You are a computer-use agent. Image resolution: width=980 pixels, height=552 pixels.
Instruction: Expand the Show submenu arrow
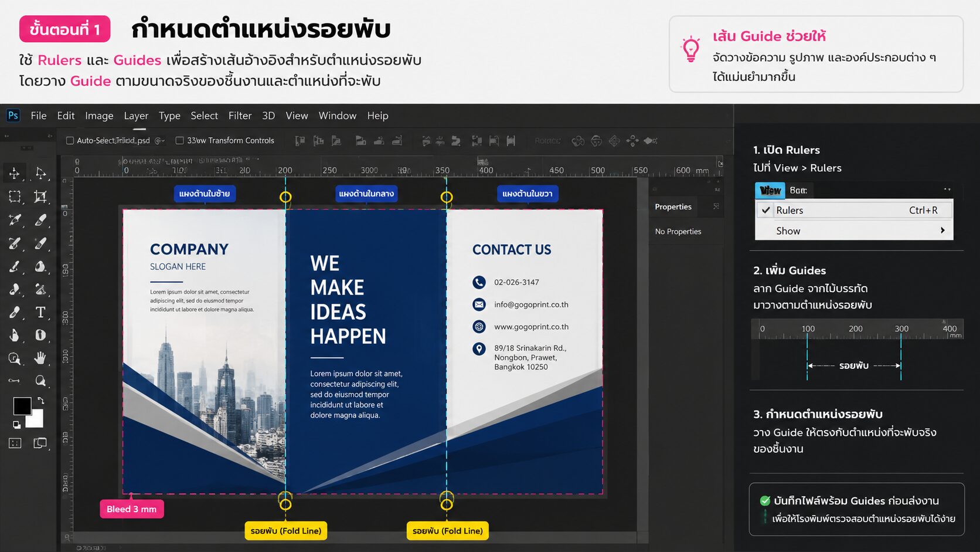click(942, 231)
